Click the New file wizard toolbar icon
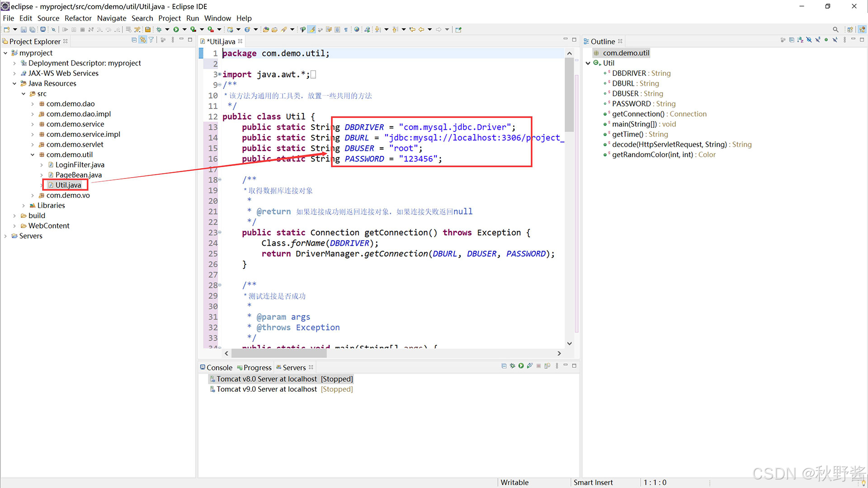This screenshot has height=488, width=868. point(7,29)
